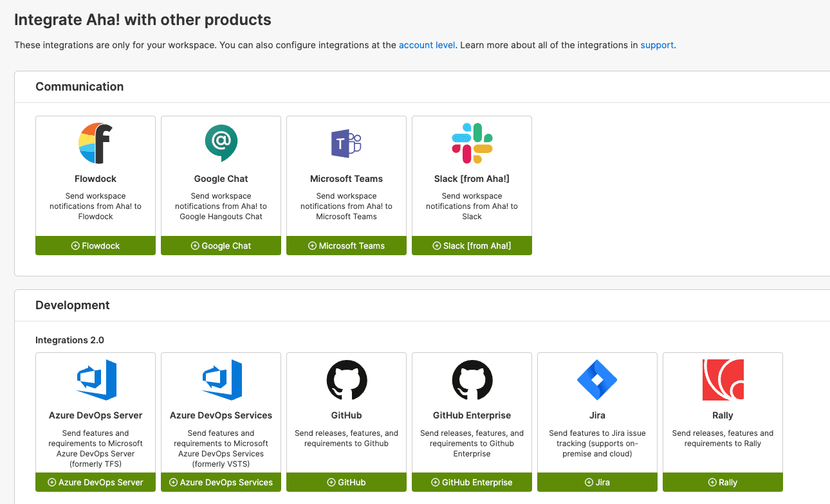Add the Slack [from Aha!] integration
The height and width of the screenshot is (504, 830).
pyautogui.click(x=472, y=246)
